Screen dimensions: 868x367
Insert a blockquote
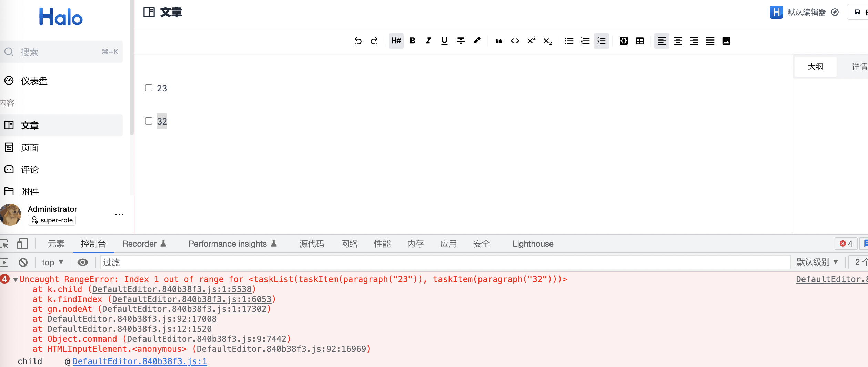(499, 41)
